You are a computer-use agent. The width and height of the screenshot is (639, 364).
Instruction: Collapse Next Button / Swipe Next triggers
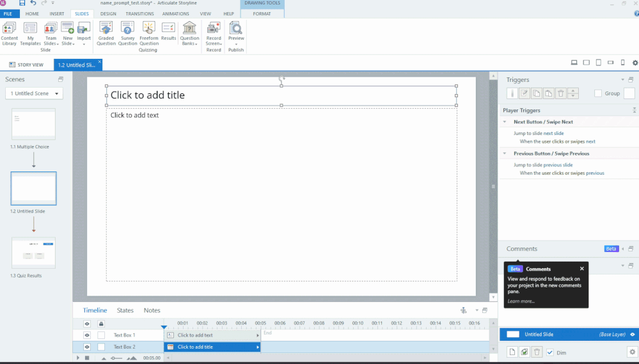[x=505, y=122]
